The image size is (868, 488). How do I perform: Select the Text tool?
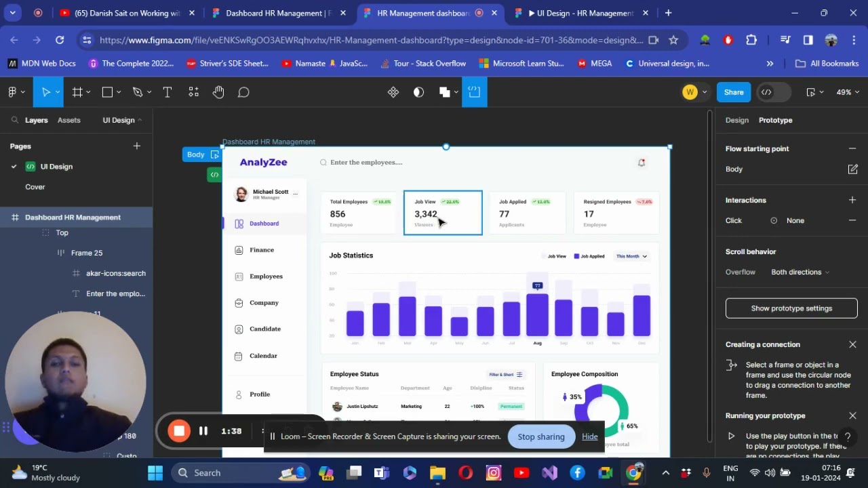tap(167, 92)
